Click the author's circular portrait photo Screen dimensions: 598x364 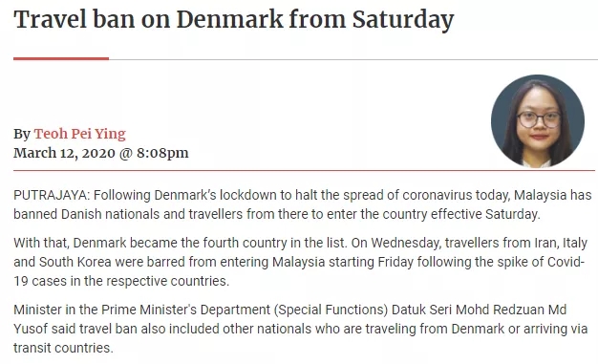pyautogui.click(x=538, y=121)
